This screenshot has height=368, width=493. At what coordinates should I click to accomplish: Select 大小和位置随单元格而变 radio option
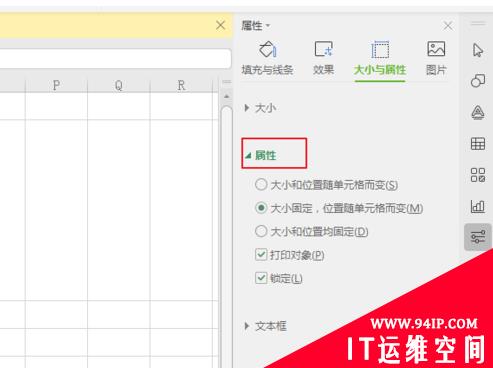click(x=261, y=184)
